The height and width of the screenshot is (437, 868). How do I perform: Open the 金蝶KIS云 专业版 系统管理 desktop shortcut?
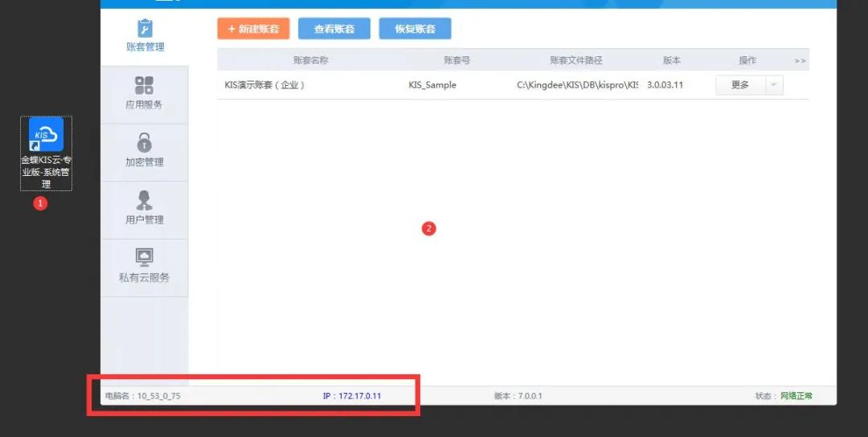click(x=46, y=153)
